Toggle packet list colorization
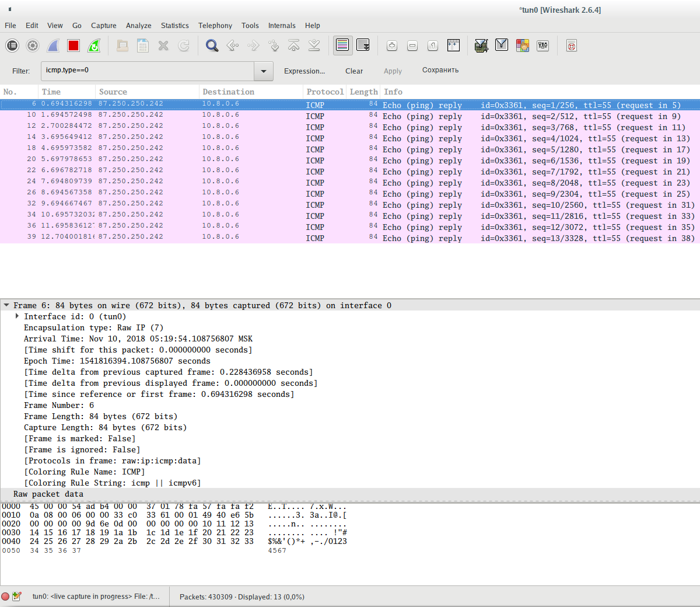 point(342,46)
